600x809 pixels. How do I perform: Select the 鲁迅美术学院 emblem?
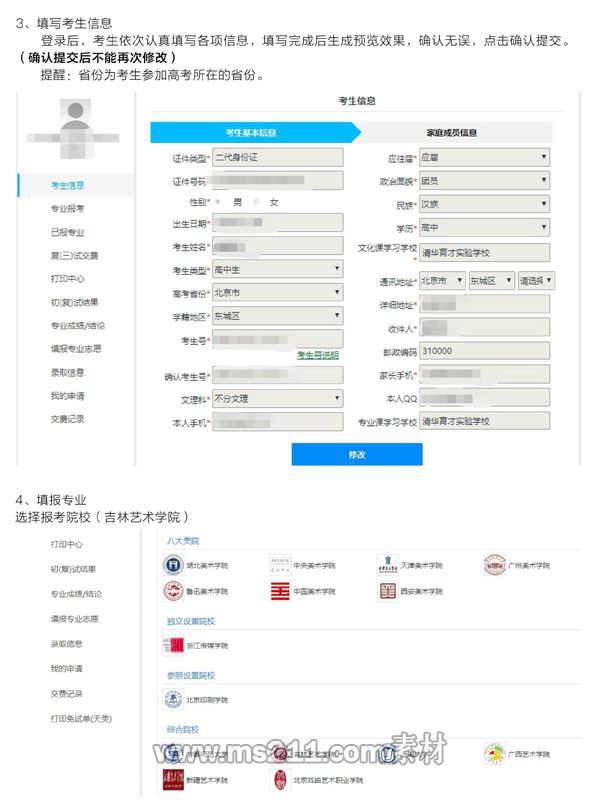point(173,591)
